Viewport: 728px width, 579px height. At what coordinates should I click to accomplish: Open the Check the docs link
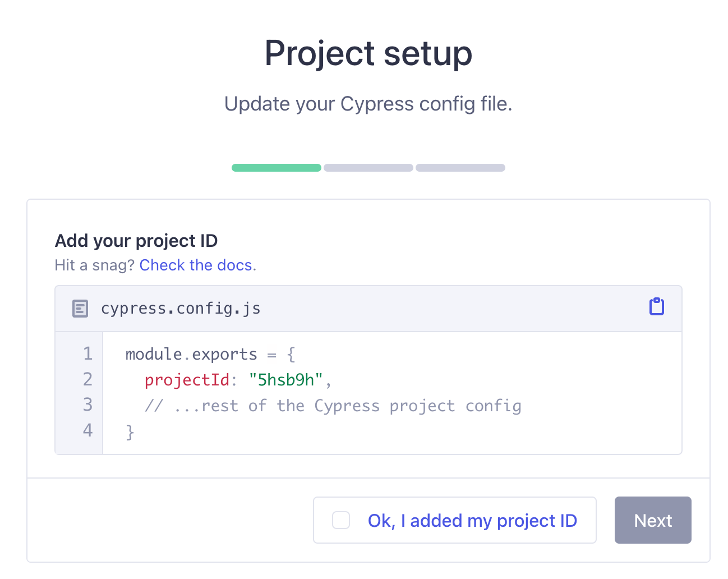[x=196, y=265]
